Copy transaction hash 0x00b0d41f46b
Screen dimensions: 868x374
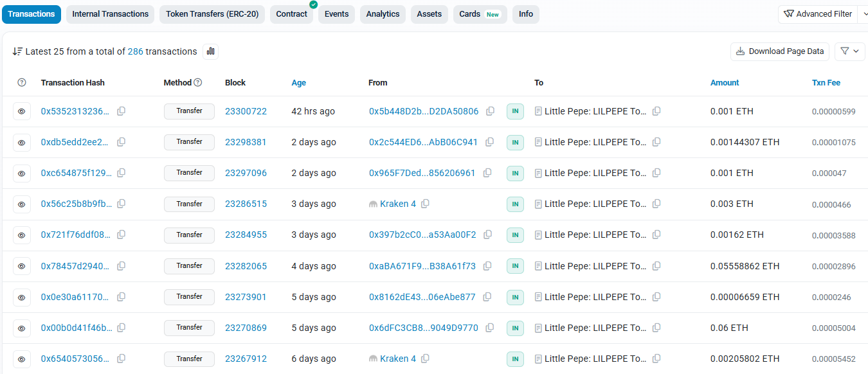[x=121, y=328]
